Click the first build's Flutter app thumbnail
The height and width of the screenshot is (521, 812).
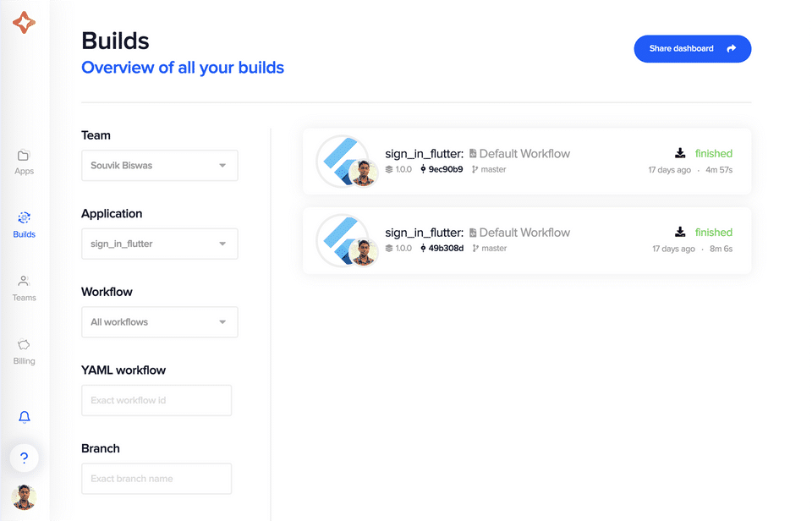click(343, 160)
